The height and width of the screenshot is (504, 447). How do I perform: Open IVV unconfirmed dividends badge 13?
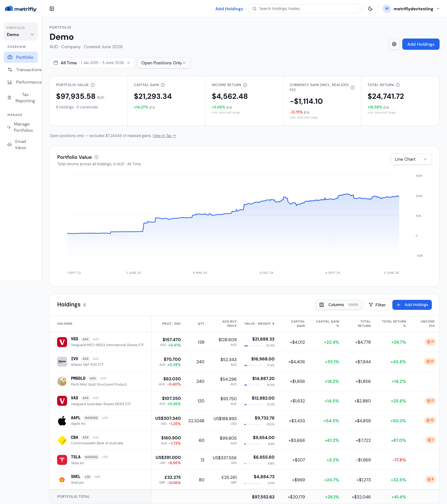(x=430, y=361)
